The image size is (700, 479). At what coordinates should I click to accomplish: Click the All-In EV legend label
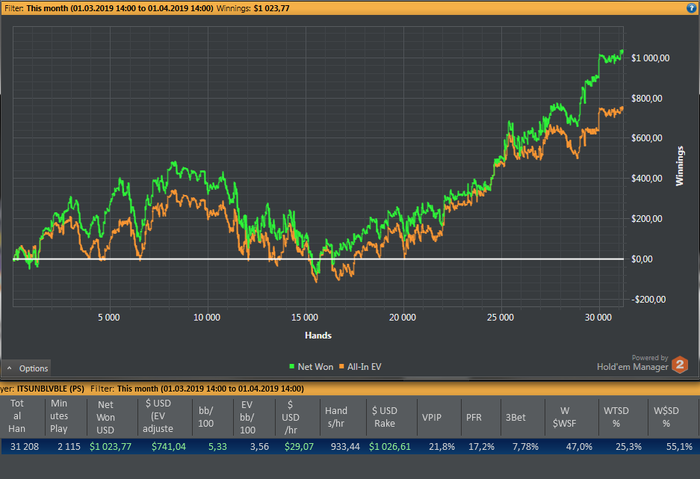coord(364,367)
